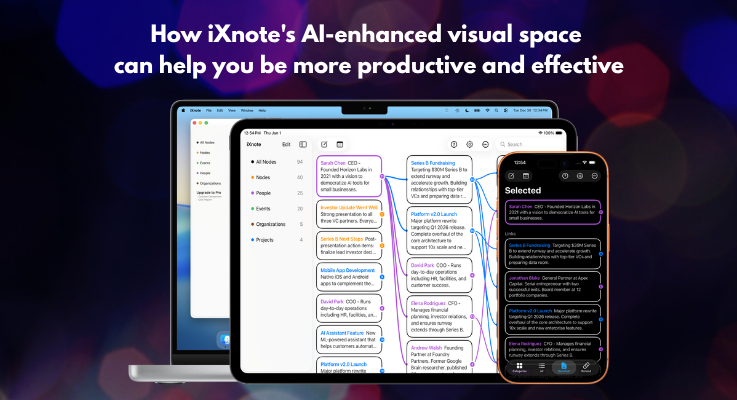Image resolution: width=737 pixels, height=400 pixels.
Task: Open the Andrew Walsh card on iPad
Action: [439, 357]
